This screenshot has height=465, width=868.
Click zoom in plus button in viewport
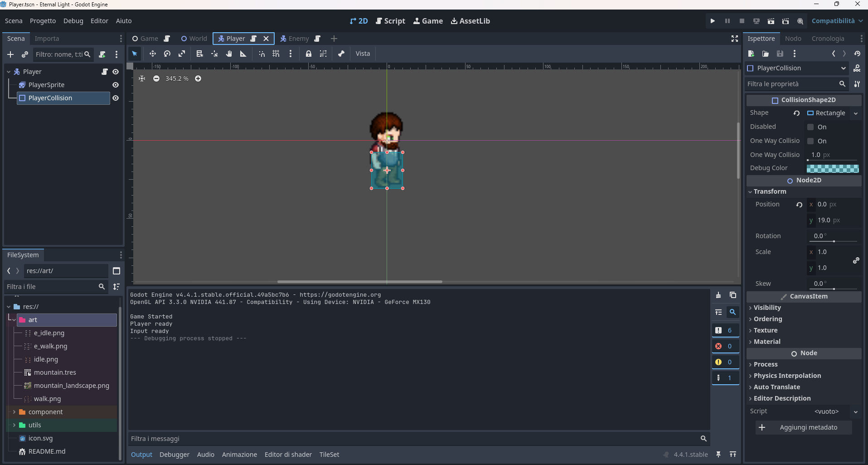click(x=198, y=78)
